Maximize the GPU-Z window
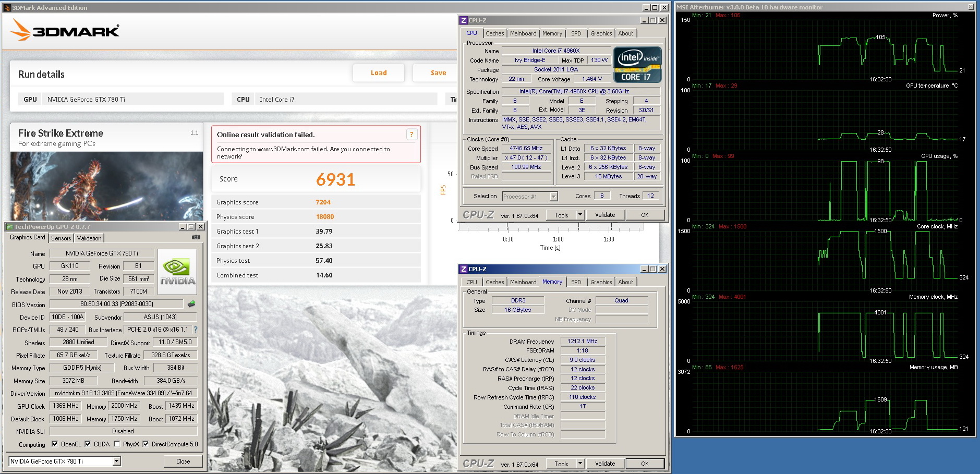This screenshot has width=980, height=474. [191, 227]
